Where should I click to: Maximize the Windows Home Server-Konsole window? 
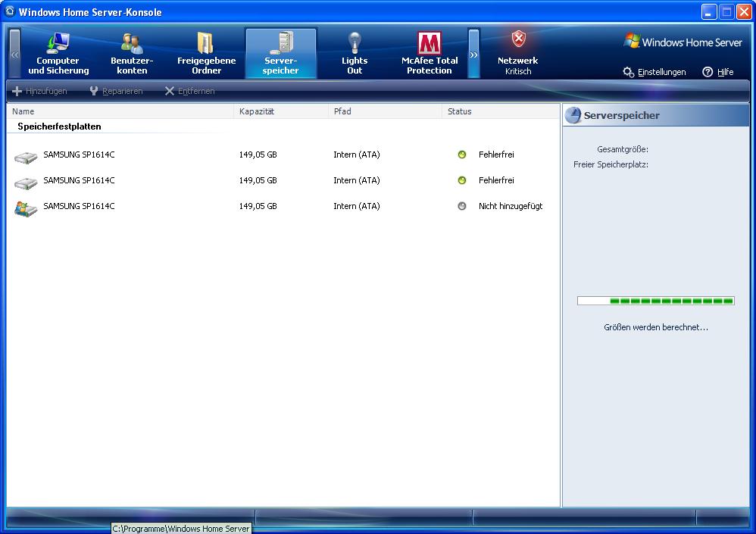pyautogui.click(x=726, y=12)
